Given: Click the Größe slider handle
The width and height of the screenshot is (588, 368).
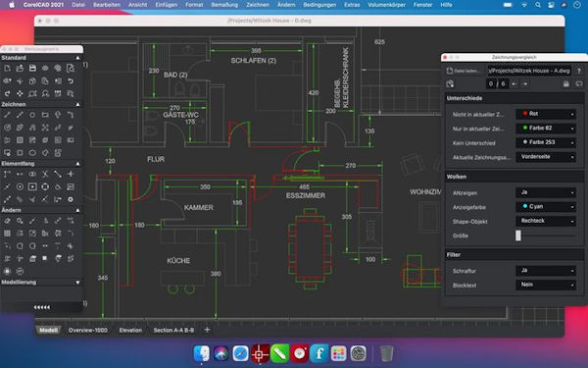Looking at the screenshot, I should [518, 236].
